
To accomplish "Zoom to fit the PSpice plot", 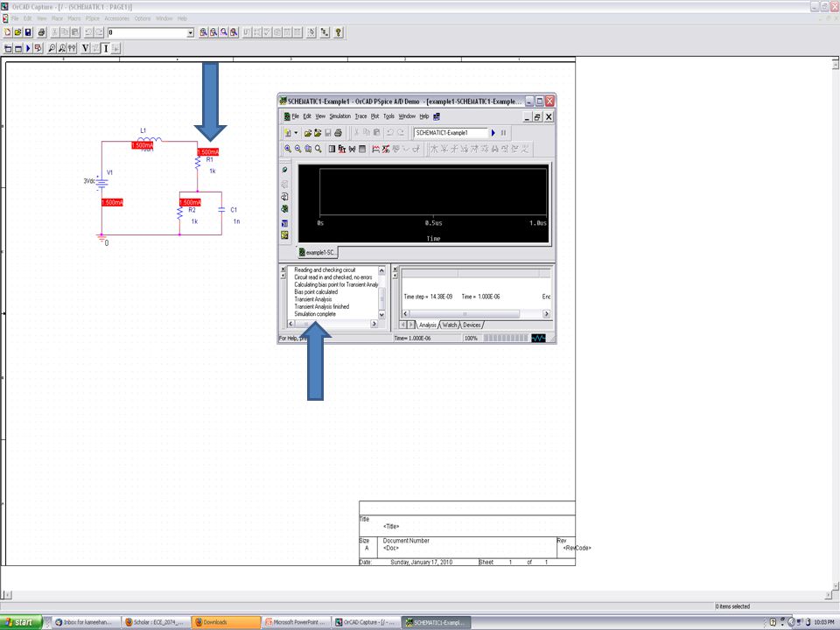I will (318, 149).
